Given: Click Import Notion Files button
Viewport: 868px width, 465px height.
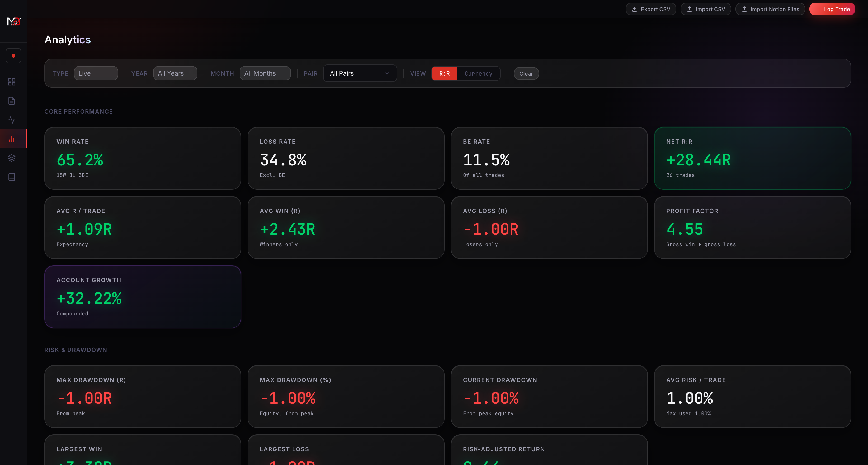Looking at the screenshot, I should click(x=770, y=9).
